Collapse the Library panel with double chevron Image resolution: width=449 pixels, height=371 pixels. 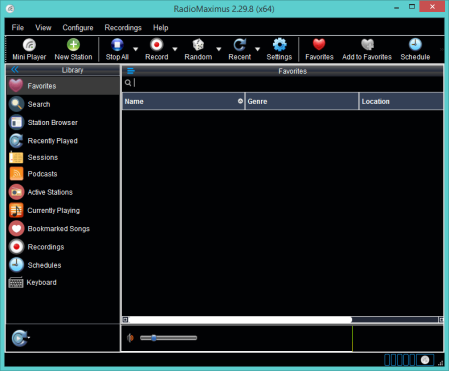[x=15, y=70]
